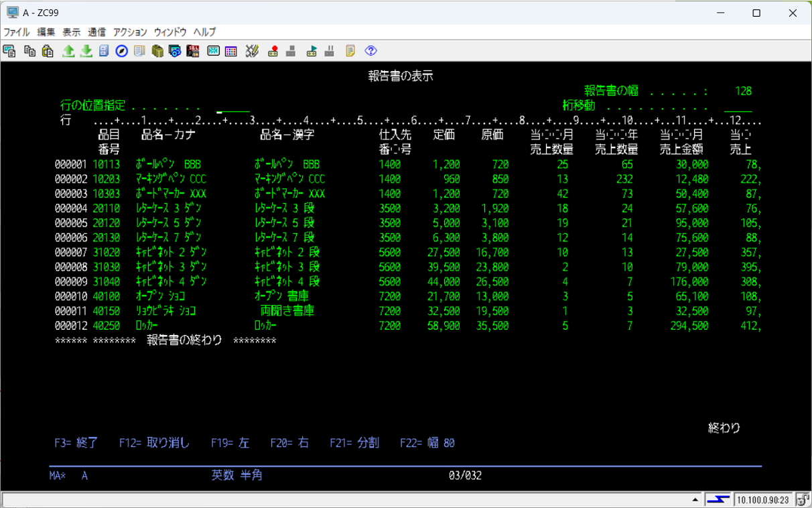Viewport: 812px width, 508px height.
Task: Open the Run SQL Scripts icon
Action: pos(193,51)
